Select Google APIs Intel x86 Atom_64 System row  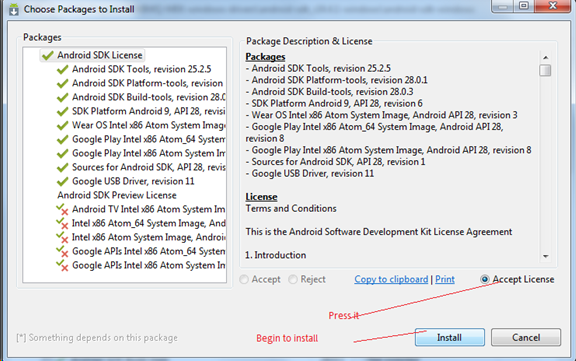149,252
